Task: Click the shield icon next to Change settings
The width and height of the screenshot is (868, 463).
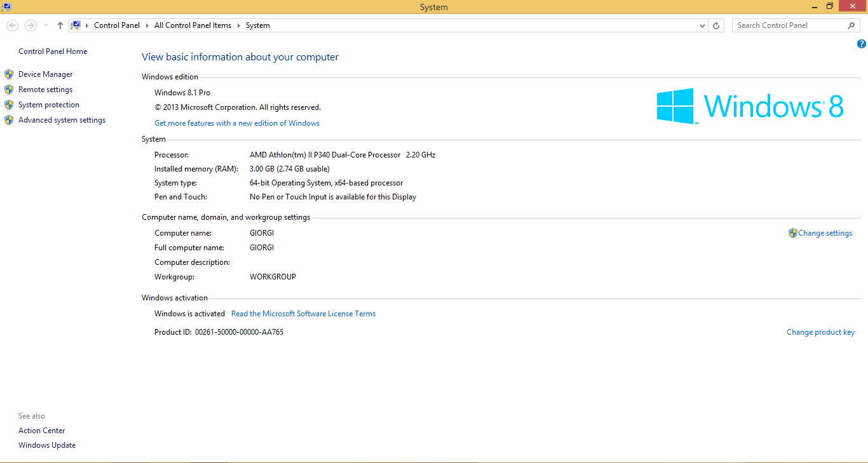Action: (x=792, y=233)
